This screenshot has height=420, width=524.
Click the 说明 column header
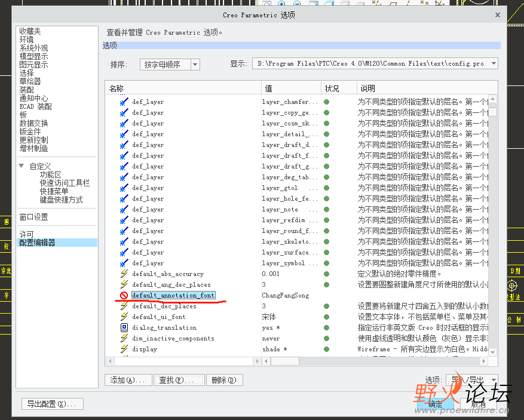point(427,88)
